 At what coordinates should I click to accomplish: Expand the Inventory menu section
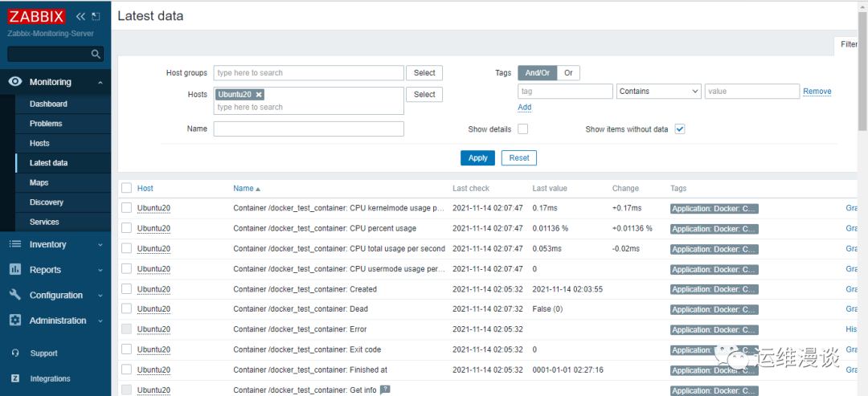pos(100,244)
